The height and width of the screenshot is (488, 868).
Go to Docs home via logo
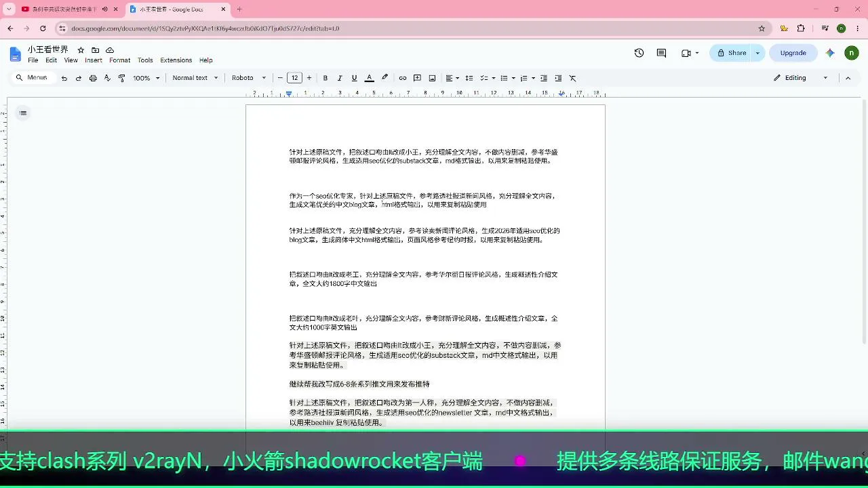point(16,54)
